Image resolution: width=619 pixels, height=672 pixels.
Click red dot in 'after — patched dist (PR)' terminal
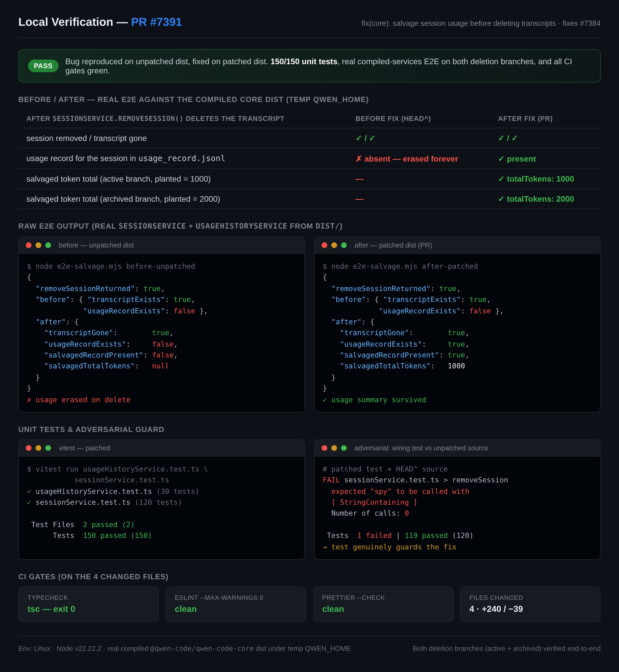(x=324, y=245)
